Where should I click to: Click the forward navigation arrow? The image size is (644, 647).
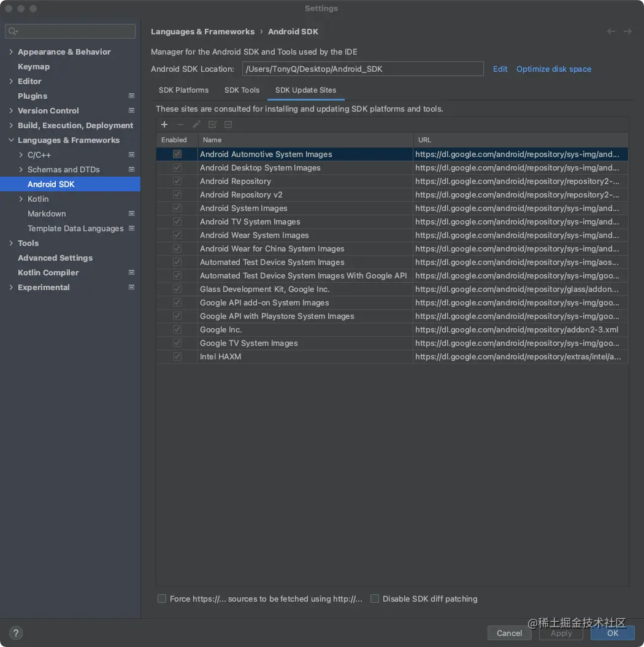[x=627, y=31]
